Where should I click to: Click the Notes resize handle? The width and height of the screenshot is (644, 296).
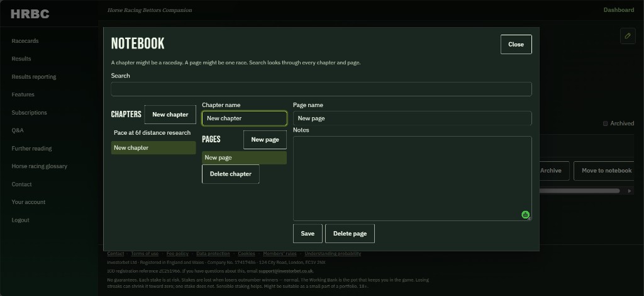pos(529,219)
